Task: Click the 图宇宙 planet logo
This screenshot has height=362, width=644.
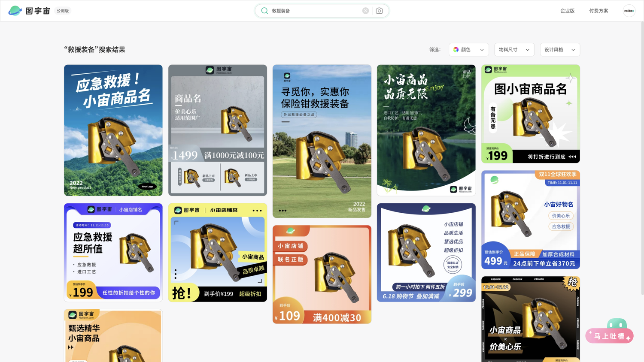Action: [15, 11]
